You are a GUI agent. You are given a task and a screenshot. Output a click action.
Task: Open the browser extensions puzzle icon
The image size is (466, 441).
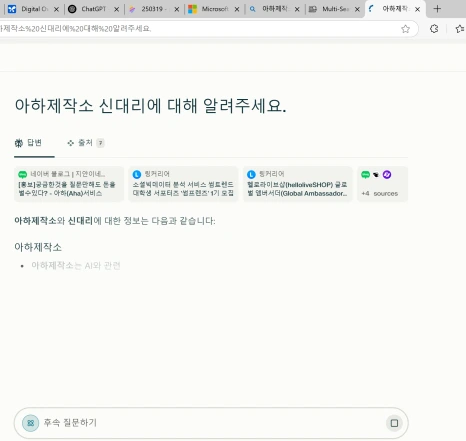point(434,29)
